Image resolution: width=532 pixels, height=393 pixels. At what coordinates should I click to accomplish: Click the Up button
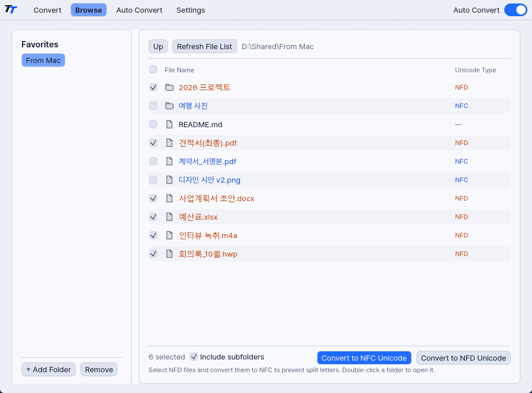[158, 46]
